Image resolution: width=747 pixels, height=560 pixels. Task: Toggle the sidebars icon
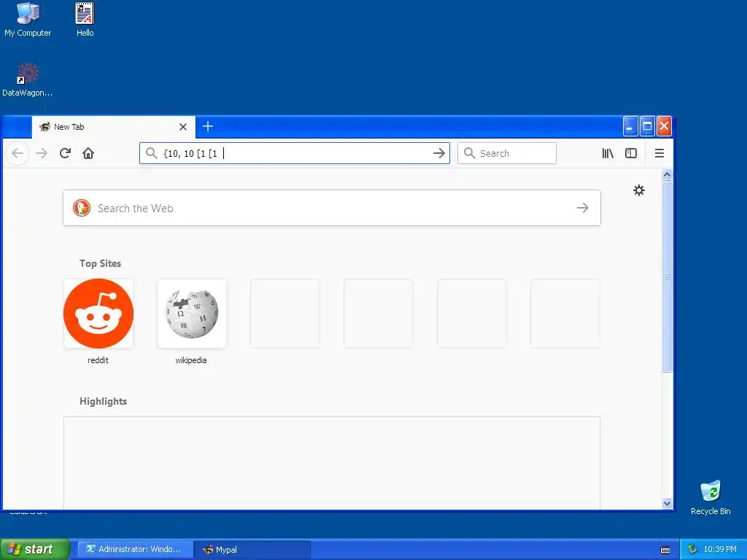[631, 153]
